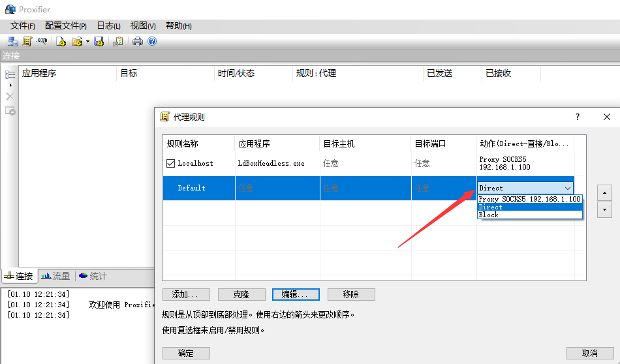The width and height of the screenshot is (620, 364).
Task: Click 动作(Direct-直接/Blo... column header
Action: 525,144
